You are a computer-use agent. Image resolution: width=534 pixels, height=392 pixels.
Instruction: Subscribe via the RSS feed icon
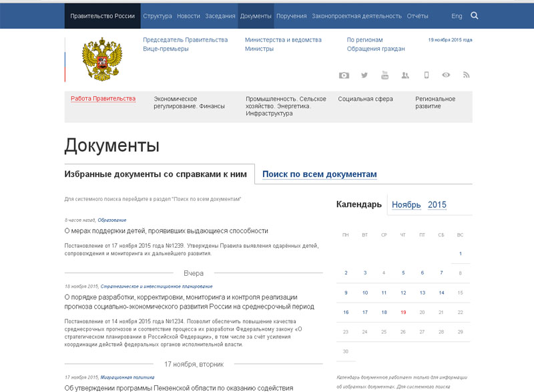click(467, 75)
